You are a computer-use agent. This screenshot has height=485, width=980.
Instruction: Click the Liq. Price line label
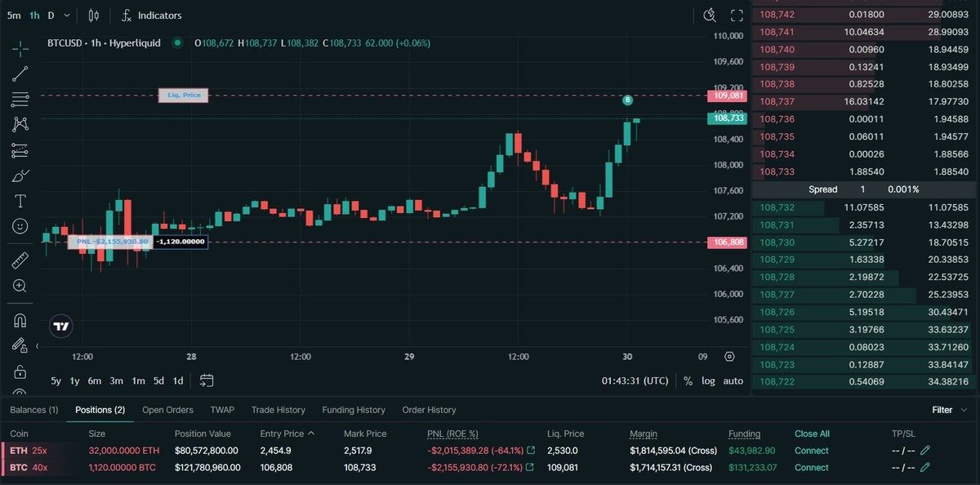pos(184,96)
